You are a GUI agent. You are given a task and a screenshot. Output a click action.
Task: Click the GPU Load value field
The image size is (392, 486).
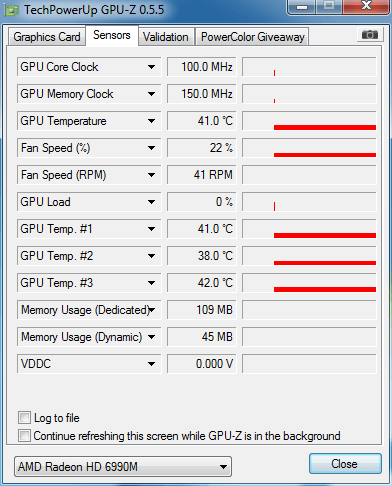tap(201, 202)
